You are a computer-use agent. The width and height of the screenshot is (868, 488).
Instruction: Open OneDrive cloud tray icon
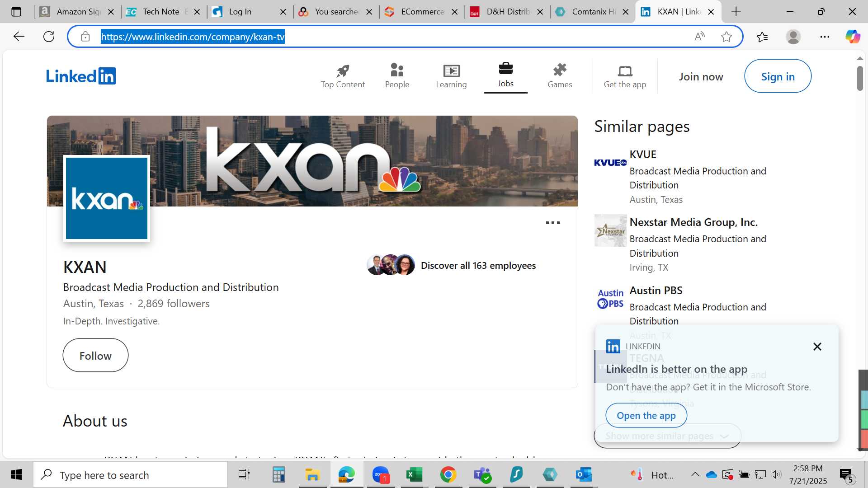(711, 474)
